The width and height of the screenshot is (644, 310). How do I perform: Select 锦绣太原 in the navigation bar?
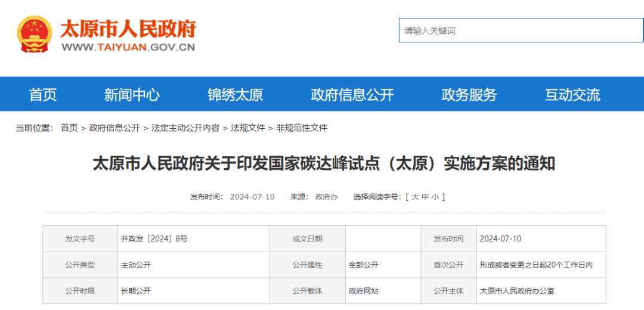[x=236, y=95]
